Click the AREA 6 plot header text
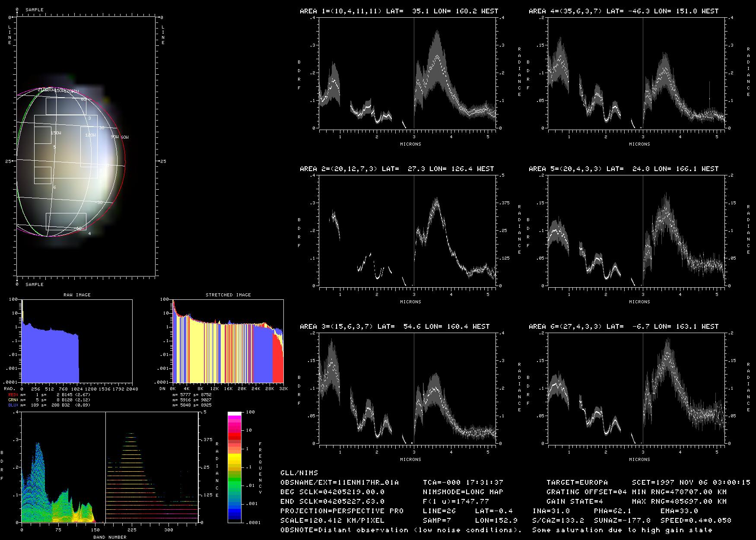Viewport: 756px width, 540px height. [623, 327]
